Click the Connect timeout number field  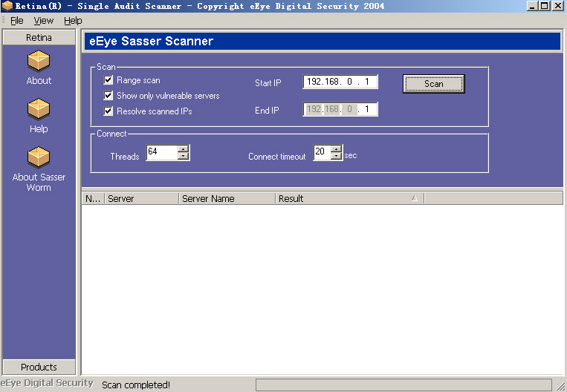click(322, 152)
